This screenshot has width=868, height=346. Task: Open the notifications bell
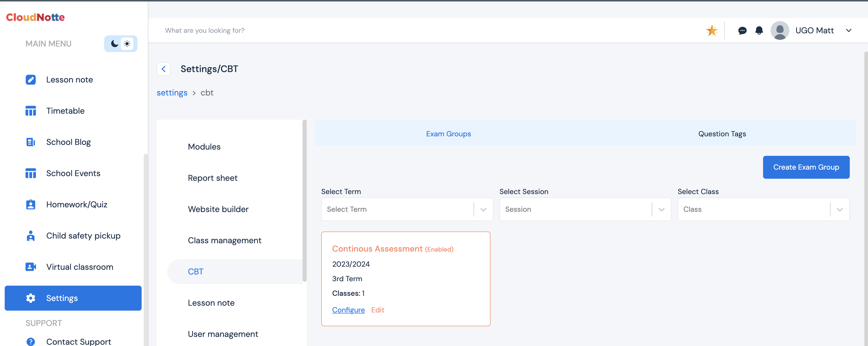tap(759, 31)
